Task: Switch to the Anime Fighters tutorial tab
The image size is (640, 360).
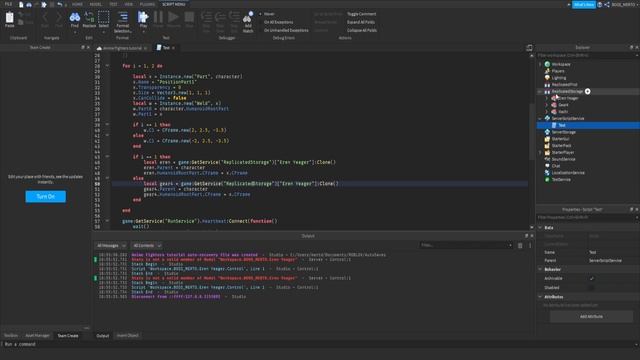Action: pos(122,48)
